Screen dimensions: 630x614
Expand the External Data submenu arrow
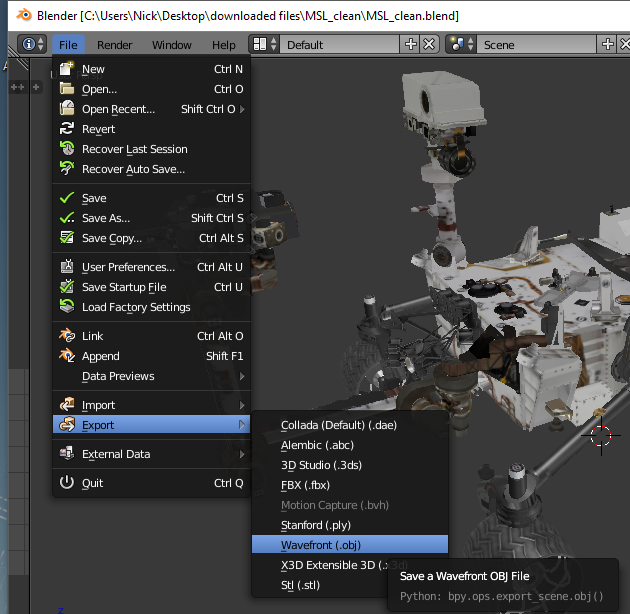click(242, 454)
